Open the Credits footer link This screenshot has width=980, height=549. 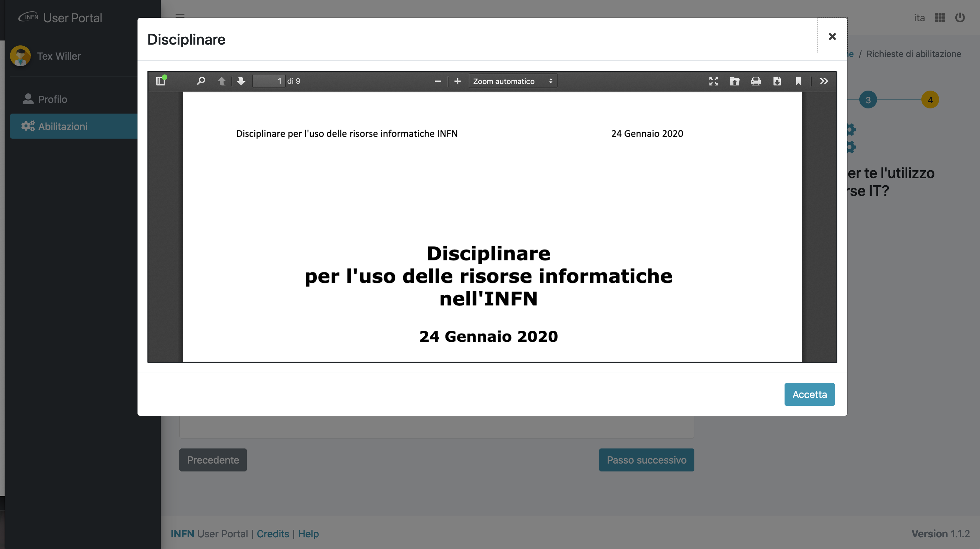273,534
